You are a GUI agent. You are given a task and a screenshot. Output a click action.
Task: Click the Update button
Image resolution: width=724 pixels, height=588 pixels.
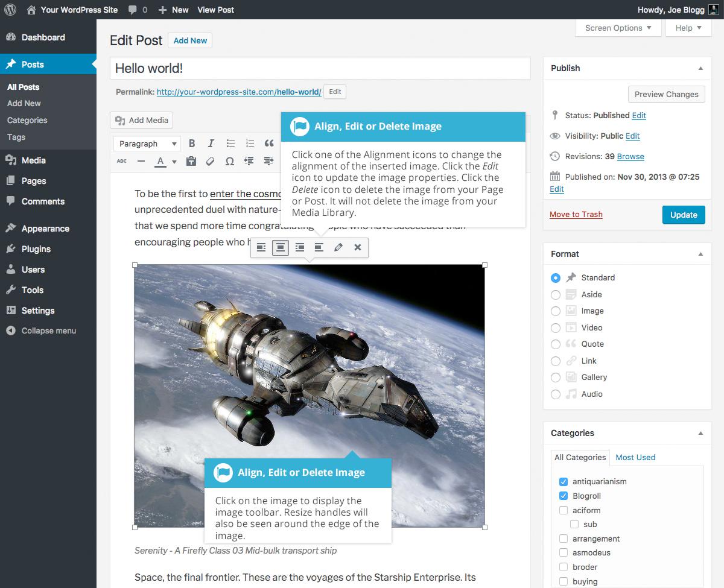click(684, 215)
